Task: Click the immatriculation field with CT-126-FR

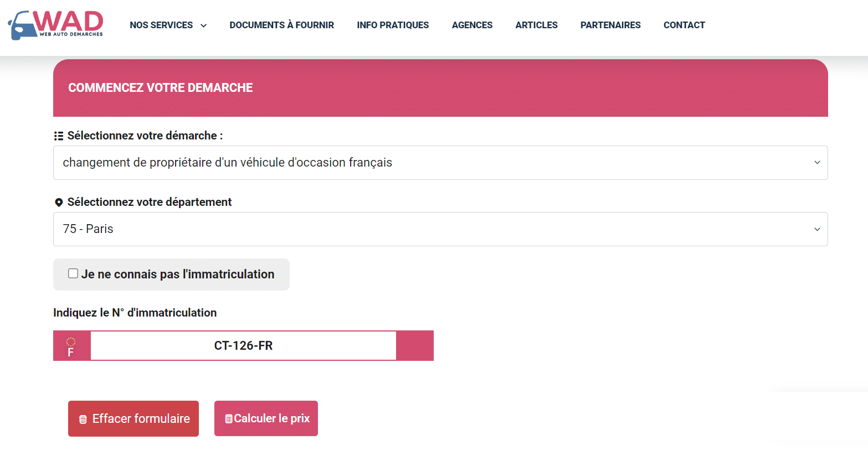Action: coord(243,346)
